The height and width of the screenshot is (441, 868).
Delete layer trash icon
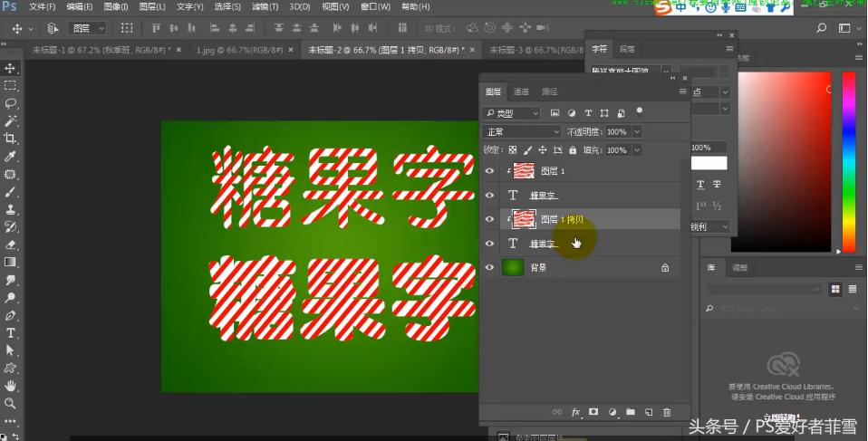pyautogui.click(x=667, y=412)
